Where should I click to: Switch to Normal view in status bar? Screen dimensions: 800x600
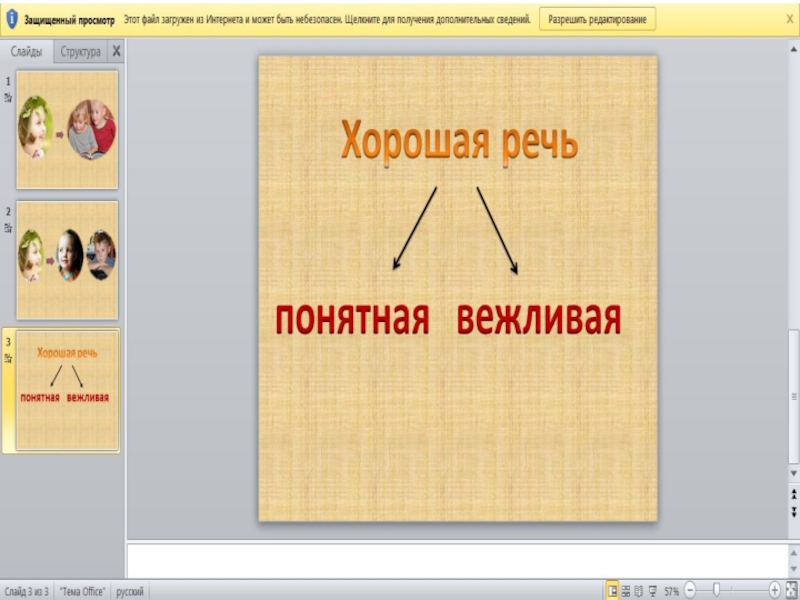[x=612, y=591]
